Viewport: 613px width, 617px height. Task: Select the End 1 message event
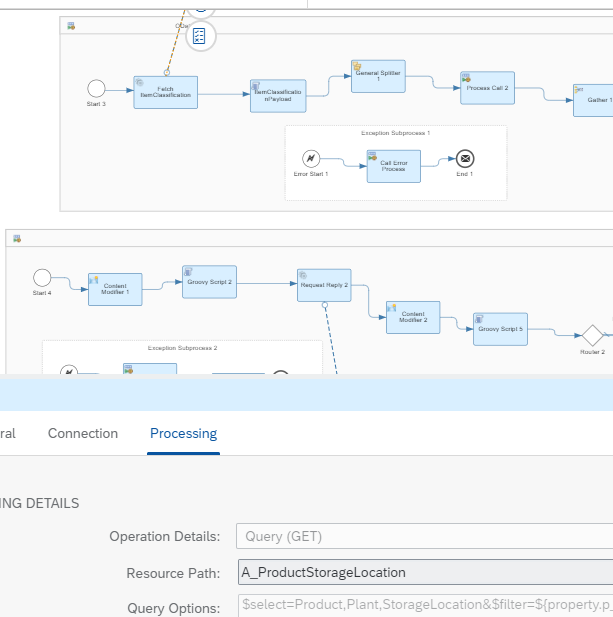coord(464,159)
